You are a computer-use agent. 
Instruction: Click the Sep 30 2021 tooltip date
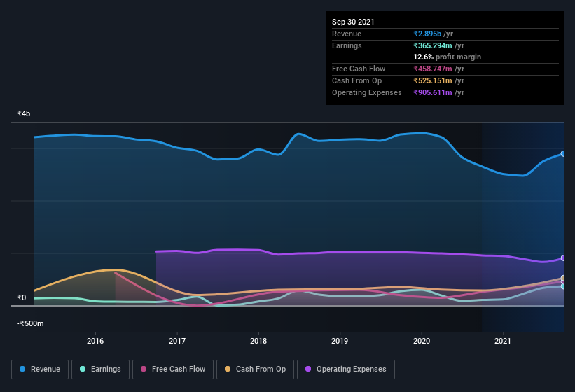(353, 22)
